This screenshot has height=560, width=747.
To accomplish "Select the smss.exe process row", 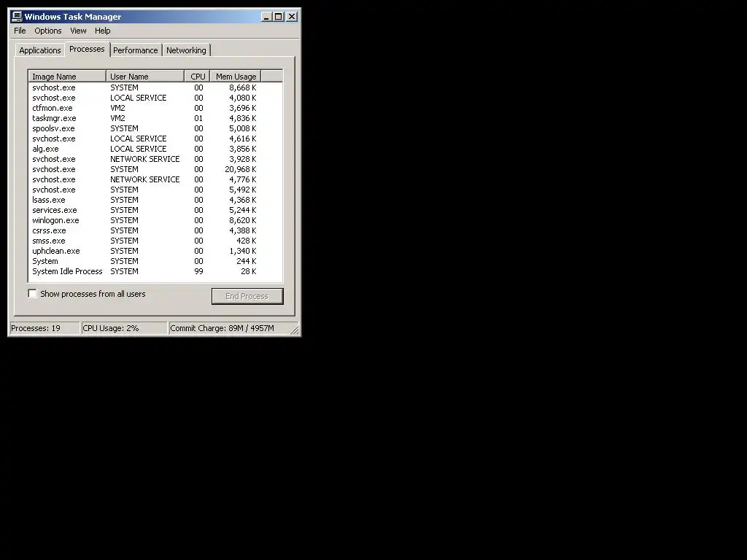I will click(155, 241).
